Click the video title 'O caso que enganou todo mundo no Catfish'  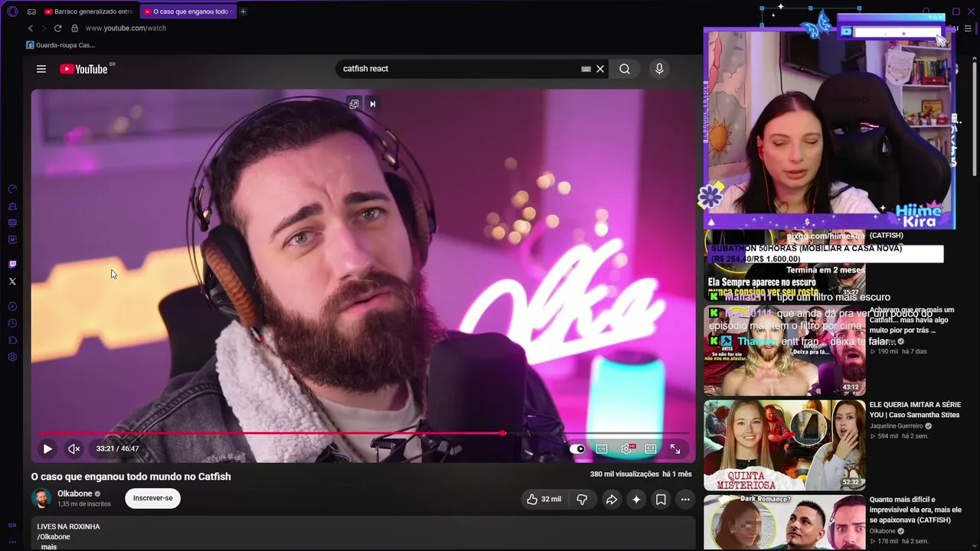[131, 477]
